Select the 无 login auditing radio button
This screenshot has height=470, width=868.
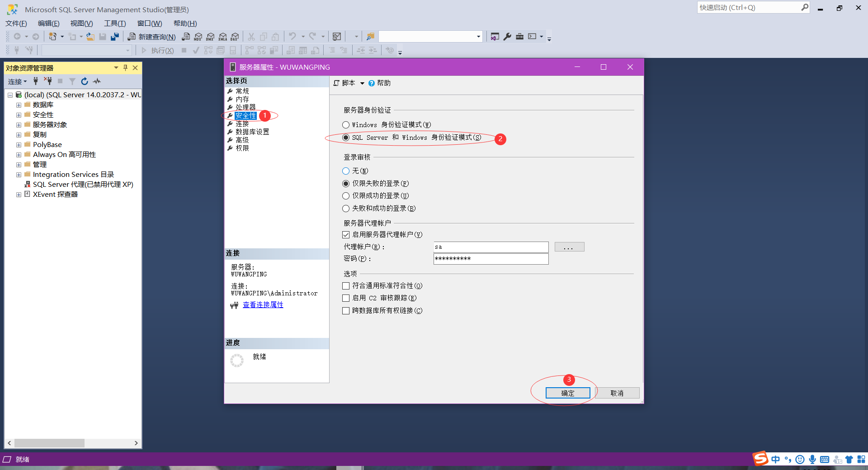point(346,171)
